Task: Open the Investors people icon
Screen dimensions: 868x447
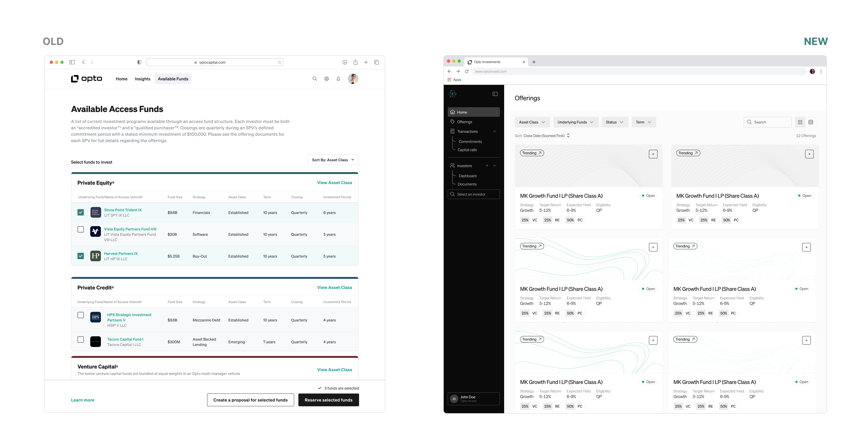Action: coord(452,165)
